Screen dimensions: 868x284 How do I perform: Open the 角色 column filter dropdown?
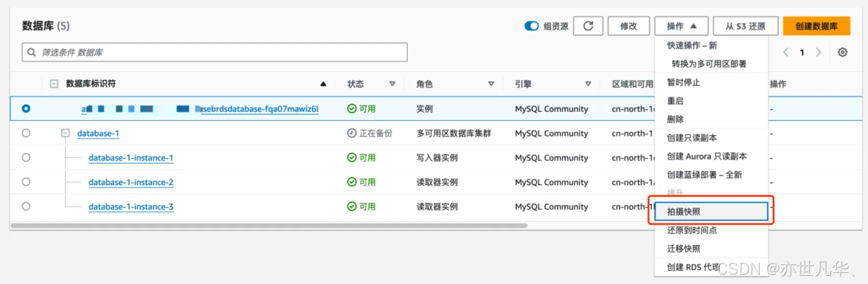(x=491, y=84)
